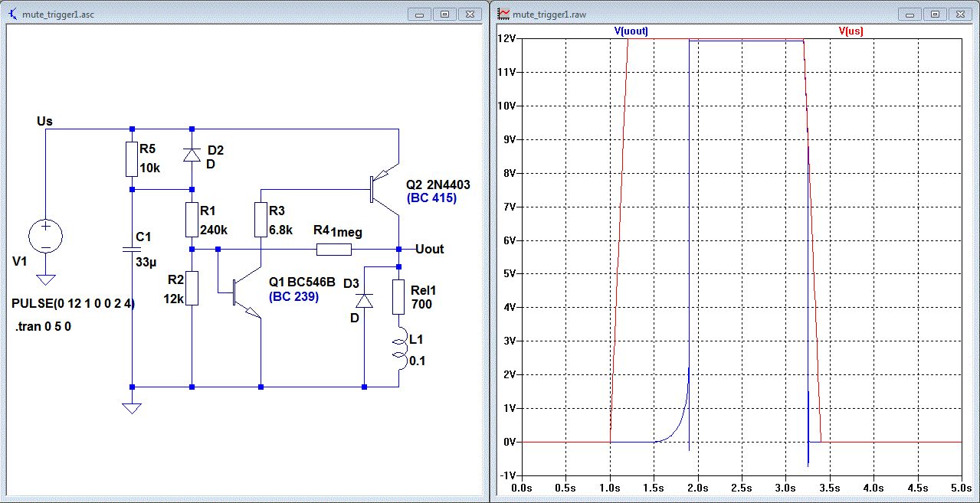Click the D2 diode symbol
The image size is (980, 503).
pyautogui.click(x=192, y=155)
